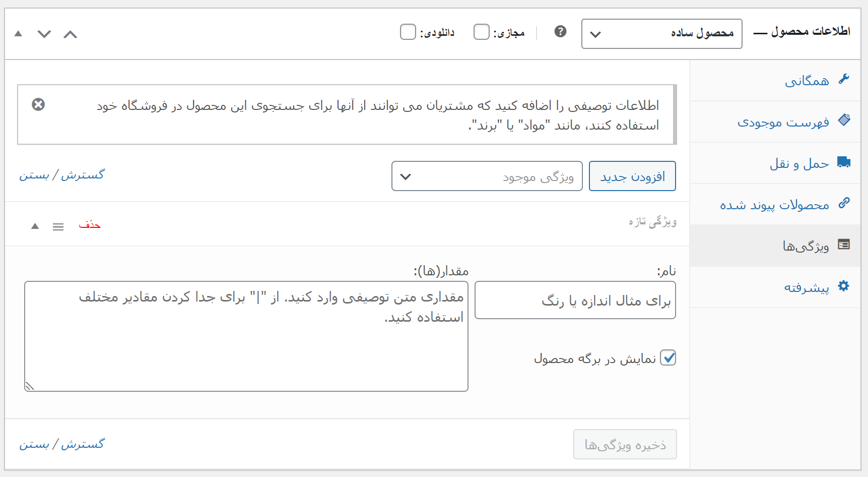Uncheck نمایش در برگه محصول
This screenshot has width=868, height=477.
668,358
